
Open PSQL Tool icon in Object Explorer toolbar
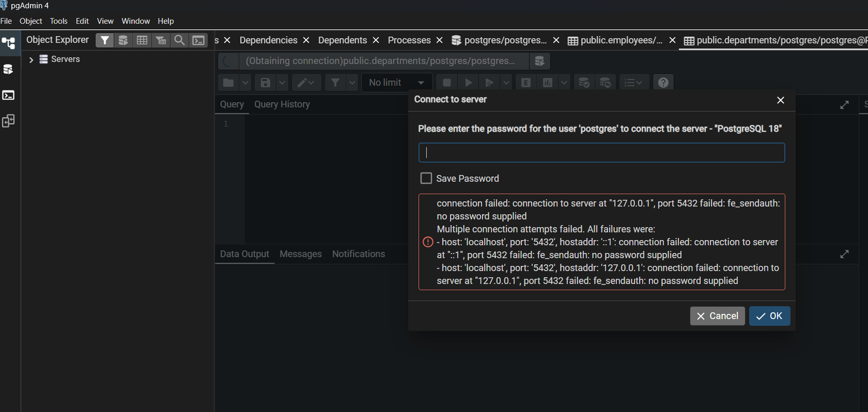pos(199,40)
